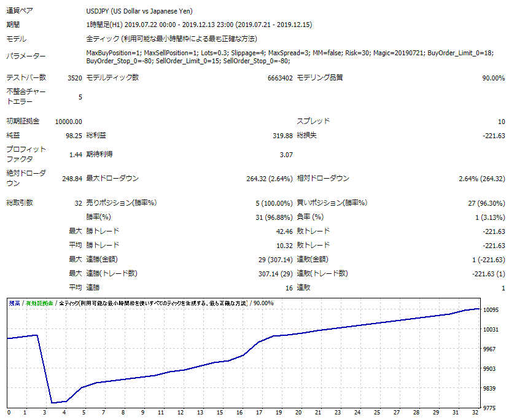Click the 連勝(金額) value 29 (307.14)
The width and height of the screenshot is (517, 420).
(275, 260)
